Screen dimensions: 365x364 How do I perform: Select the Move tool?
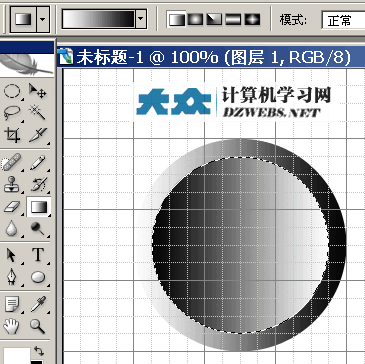pyautogui.click(x=38, y=92)
